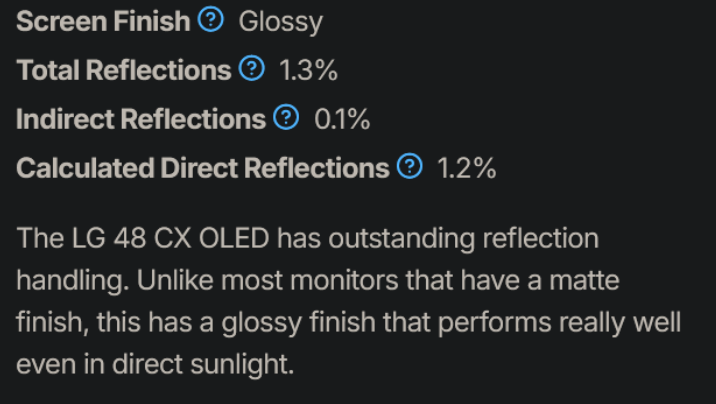Click the 1.2% direct reflections value
Image resolution: width=716 pixels, height=404 pixels.
[466, 169]
